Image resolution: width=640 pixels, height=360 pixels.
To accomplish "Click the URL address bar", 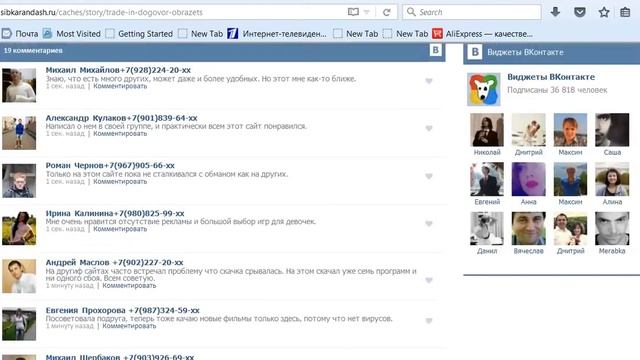I will pyautogui.click(x=171, y=12).
